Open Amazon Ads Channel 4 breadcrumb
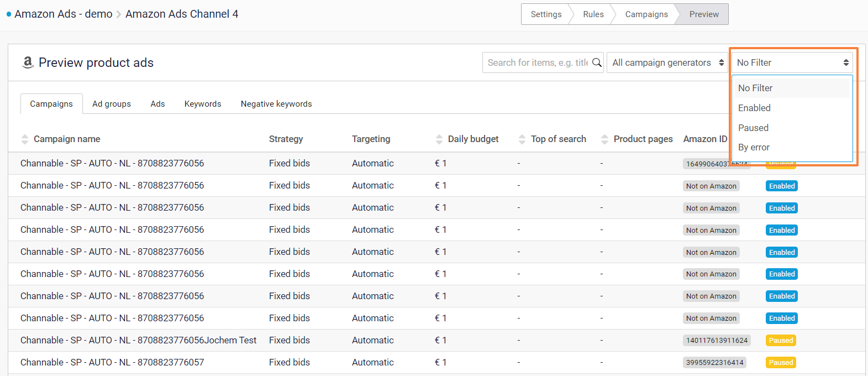 click(182, 14)
